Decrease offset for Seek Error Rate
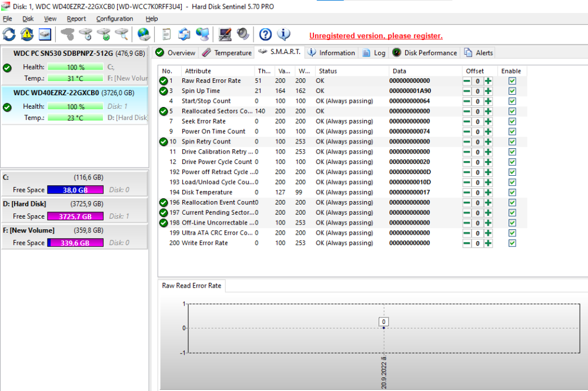 pos(467,122)
